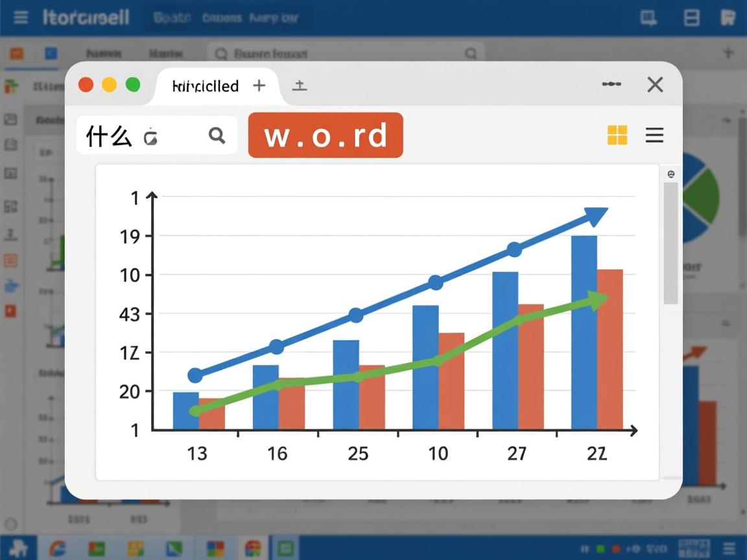Open the three-line menu beside the grid icon

(654, 135)
